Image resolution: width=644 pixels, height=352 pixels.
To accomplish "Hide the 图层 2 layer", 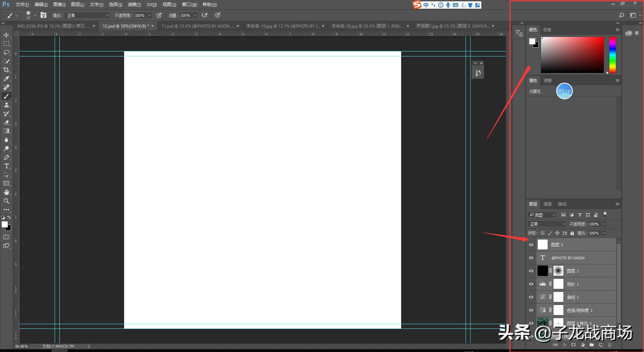I will tap(531, 245).
